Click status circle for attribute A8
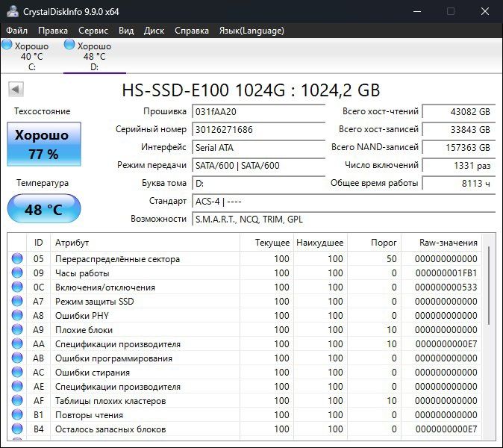 tap(17, 315)
